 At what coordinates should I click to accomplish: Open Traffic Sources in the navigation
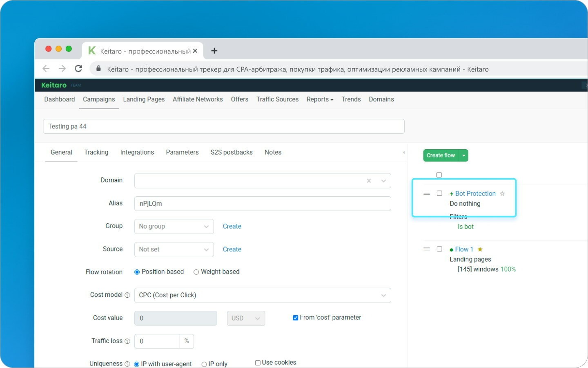[277, 99]
